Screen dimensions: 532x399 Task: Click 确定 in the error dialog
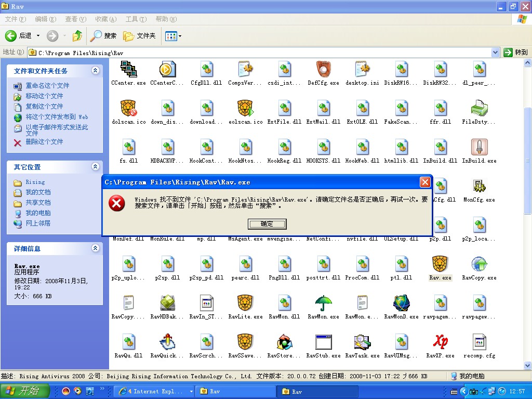coord(267,224)
